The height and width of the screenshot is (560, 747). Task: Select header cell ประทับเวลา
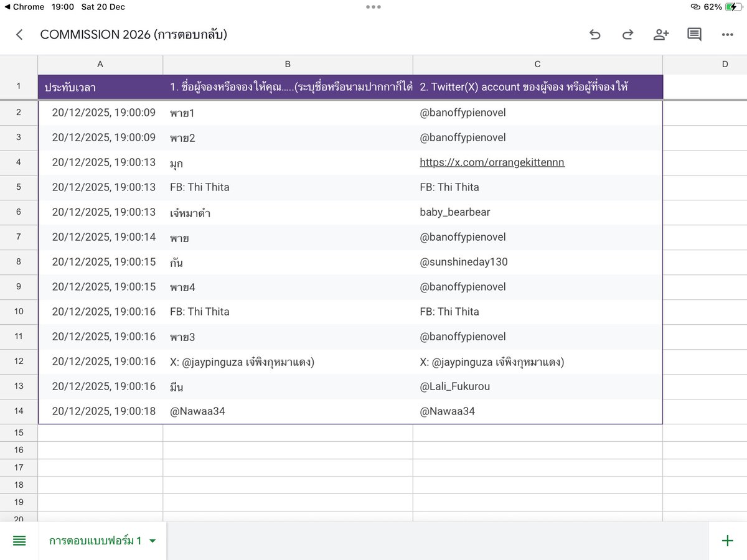[100, 87]
